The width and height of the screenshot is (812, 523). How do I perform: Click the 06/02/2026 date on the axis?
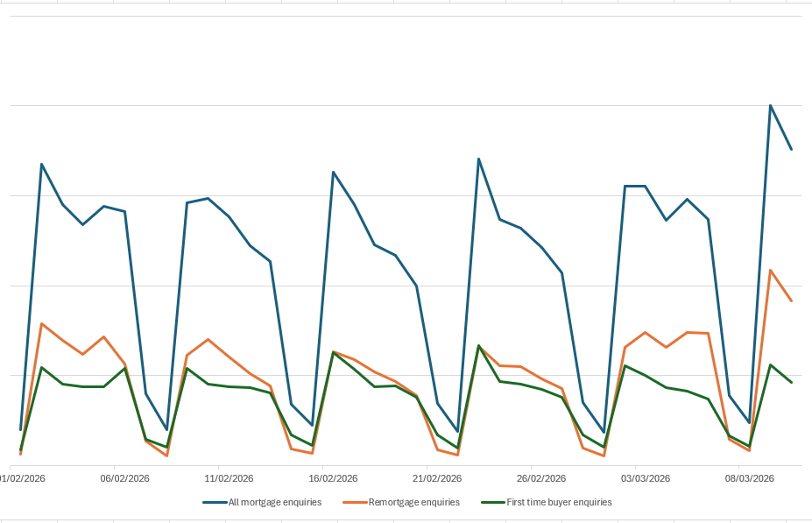[124, 478]
